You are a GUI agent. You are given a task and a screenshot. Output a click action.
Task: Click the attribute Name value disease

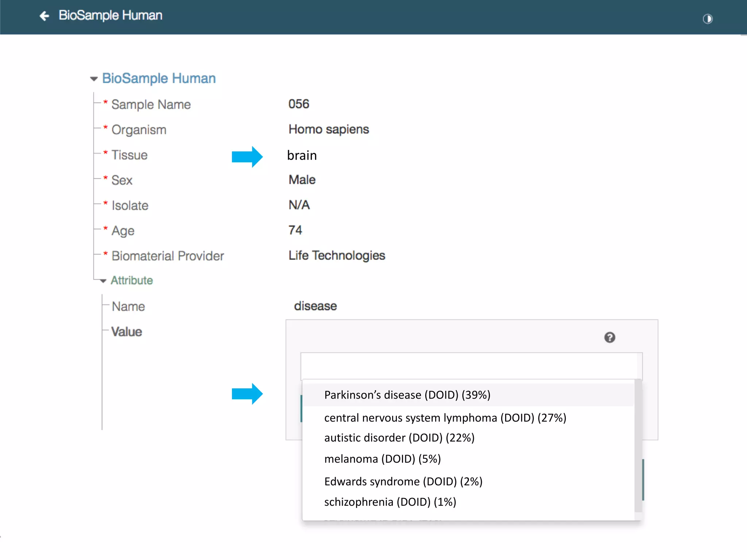[315, 306]
